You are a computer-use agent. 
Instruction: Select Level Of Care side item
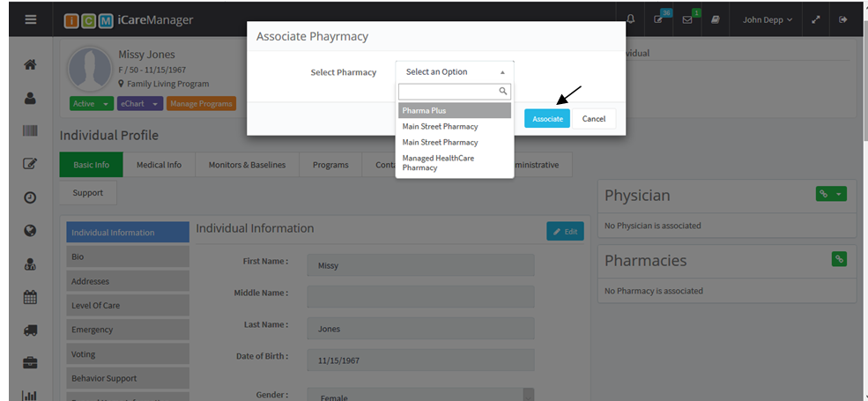pos(128,305)
